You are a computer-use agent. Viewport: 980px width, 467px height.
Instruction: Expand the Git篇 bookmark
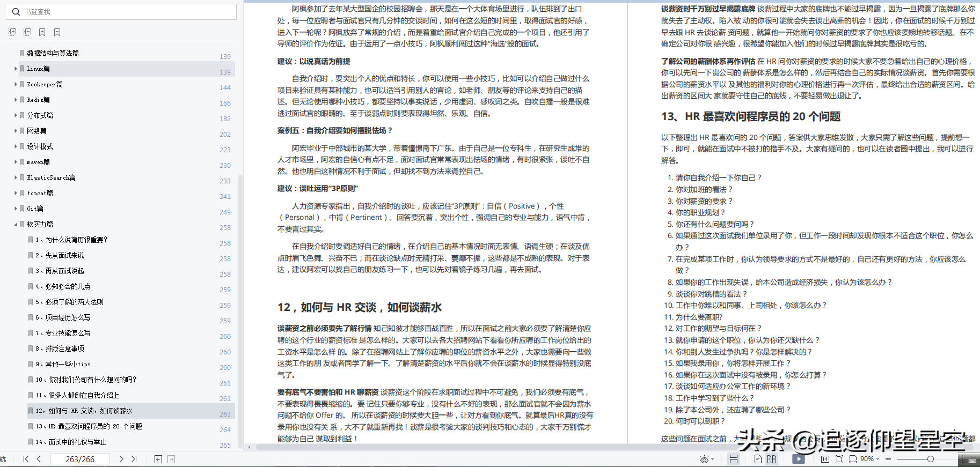tap(16, 209)
